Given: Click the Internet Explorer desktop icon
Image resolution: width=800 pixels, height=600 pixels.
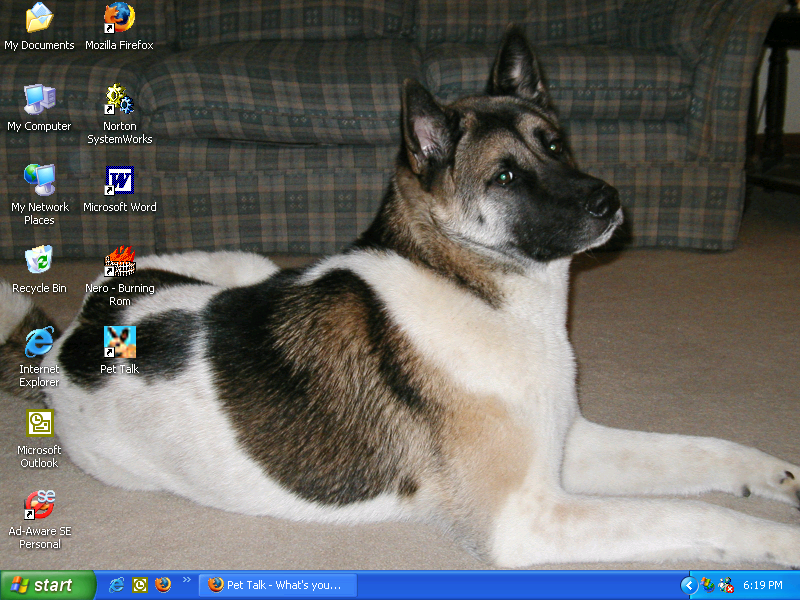Looking at the screenshot, I should point(39,343).
